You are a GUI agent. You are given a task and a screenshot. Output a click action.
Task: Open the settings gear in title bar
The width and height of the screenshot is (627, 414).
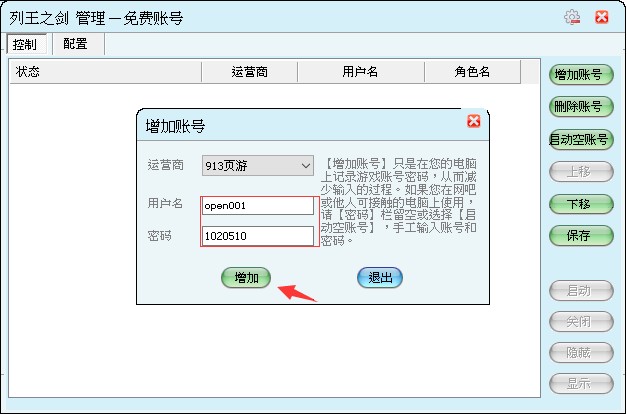coord(571,17)
